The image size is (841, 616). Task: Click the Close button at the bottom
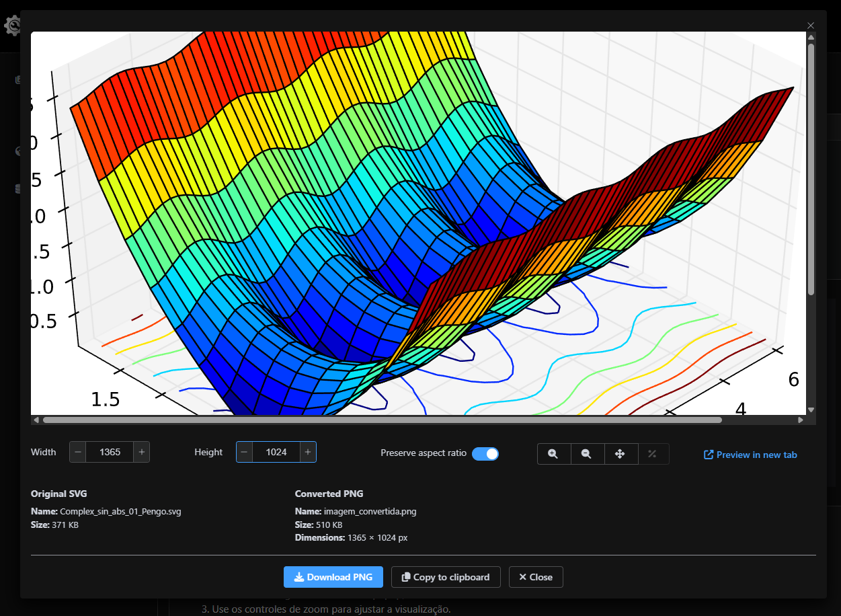[536, 576]
